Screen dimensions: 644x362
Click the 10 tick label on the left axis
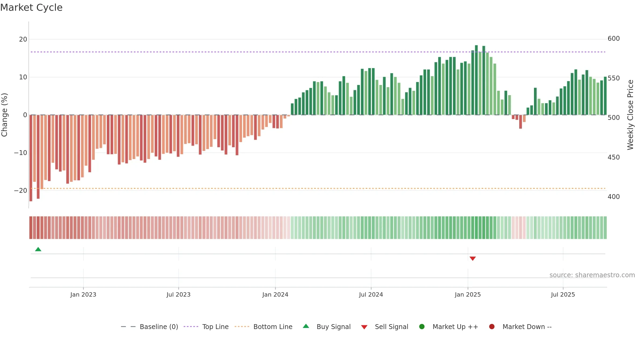[23, 77]
